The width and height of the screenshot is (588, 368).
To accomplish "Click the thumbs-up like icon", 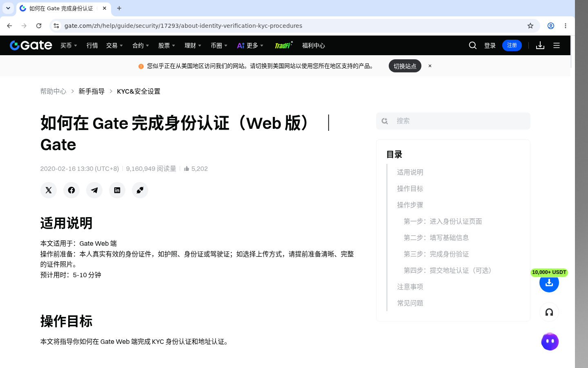I will pyautogui.click(x=187, y=168).
